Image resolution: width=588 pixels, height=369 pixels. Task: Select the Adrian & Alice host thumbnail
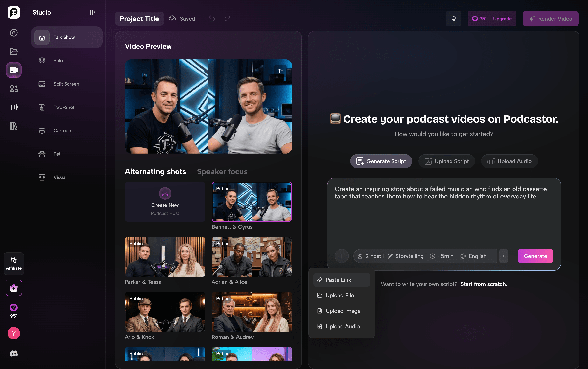tap(252, 256)
